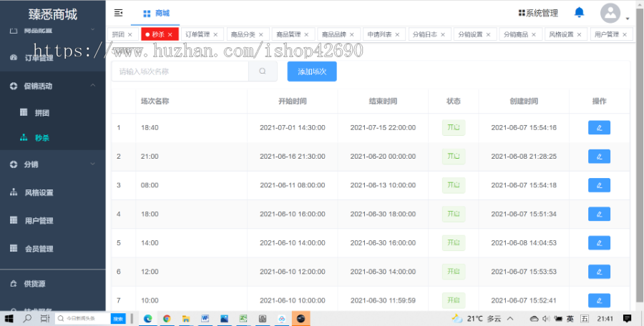644x326 pixels.
Task: Switch to the 商品管理 tab
Action: [x=289, y=34]
